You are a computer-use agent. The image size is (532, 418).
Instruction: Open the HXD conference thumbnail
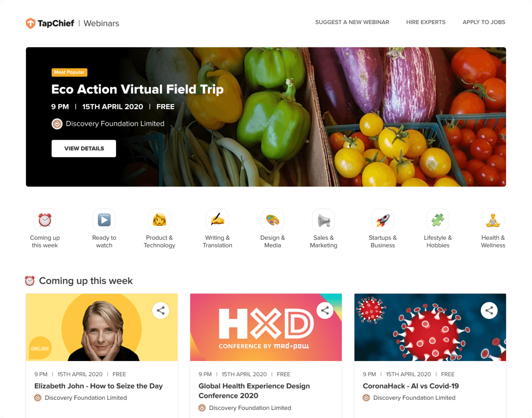[x=266, y=327]
